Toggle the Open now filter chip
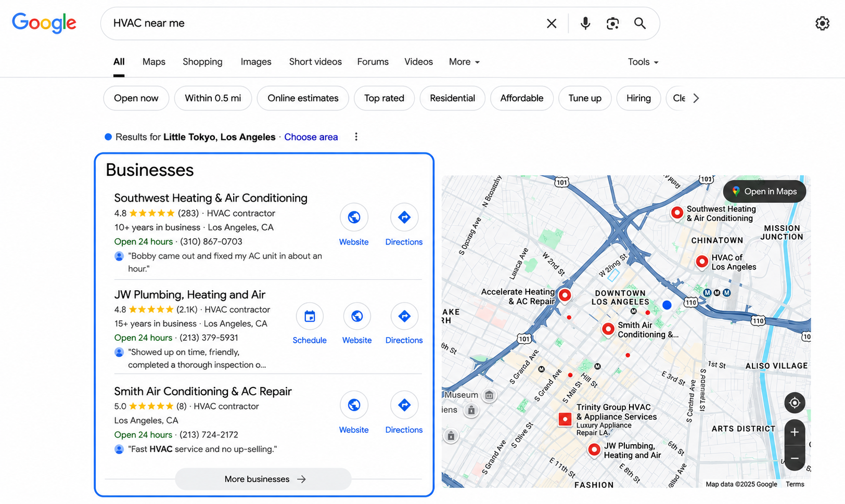The height and width of the screenshot is (504, 845). coord(136,98)
